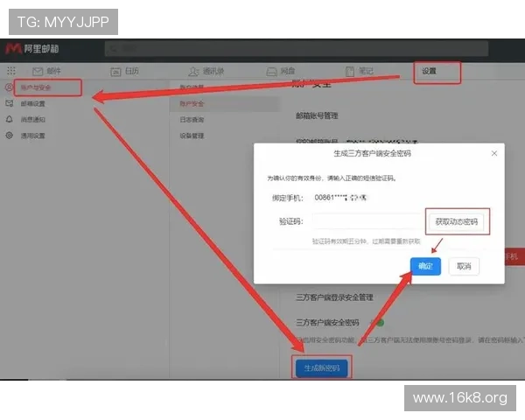Open 邮箱设置 in the sidebar
The height and width of the screenshot is (420, 525).
[33, 103]
